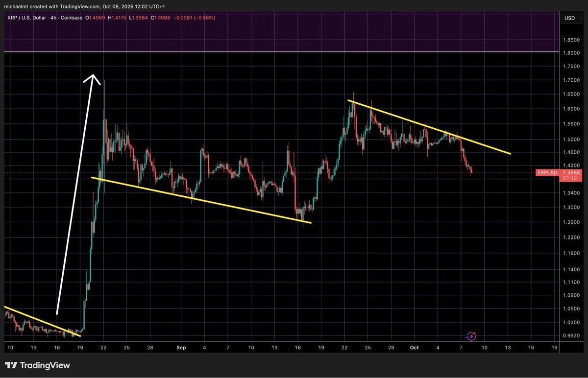The height and width of the screenshot is (378, 588).
Task: Click the 57:16 candle countdown timer
Action: click(569, 179)
